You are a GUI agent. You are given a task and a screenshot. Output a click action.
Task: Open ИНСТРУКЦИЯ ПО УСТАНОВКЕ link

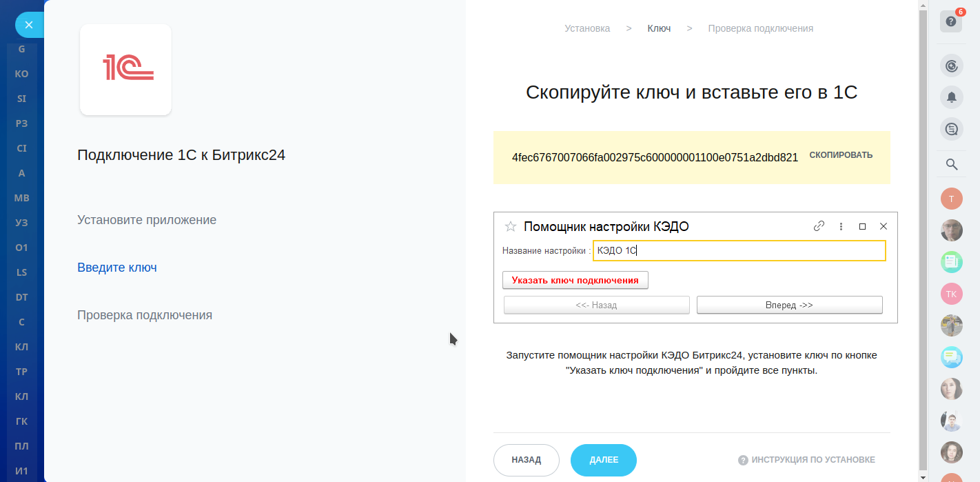(806, 460)
